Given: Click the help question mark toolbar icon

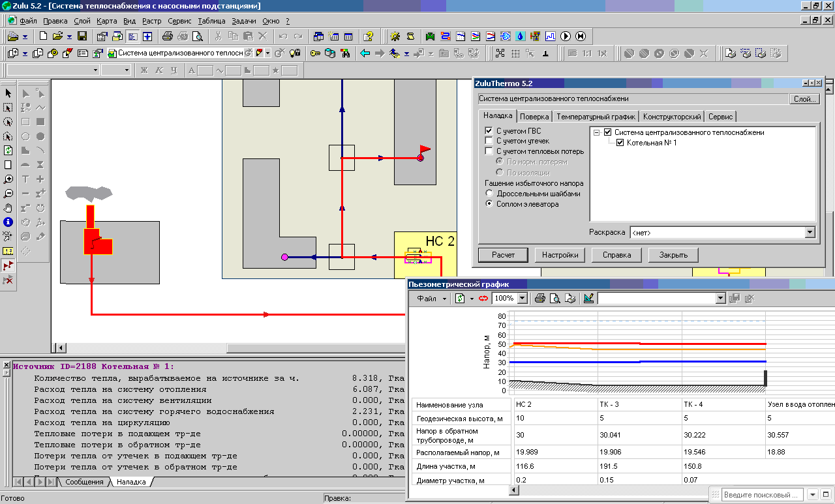Looking at the screenshot, I should (x=369, y=37).
